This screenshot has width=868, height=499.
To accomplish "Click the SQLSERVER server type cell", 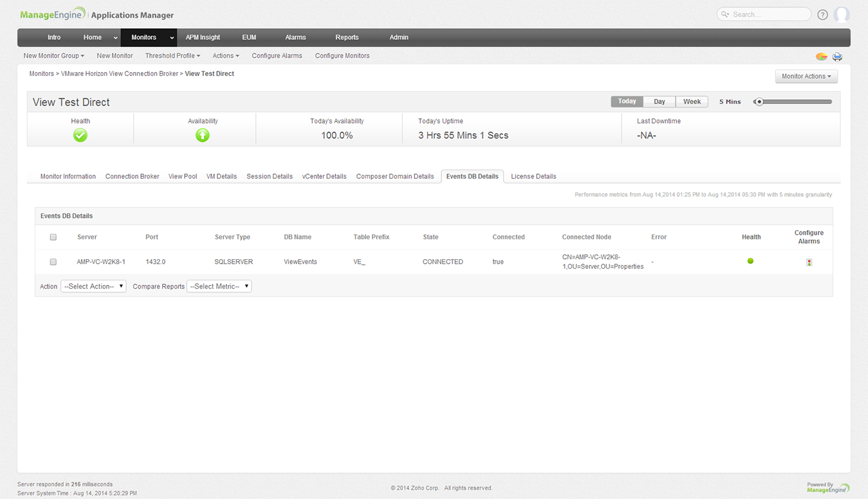I will 234,262.
